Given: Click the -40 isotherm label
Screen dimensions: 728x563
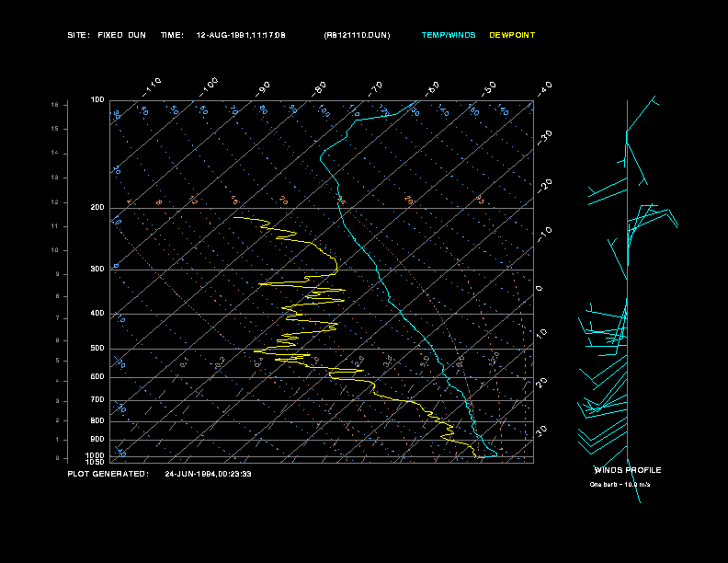Looking at the screenshot, I should (x=544, y=89).
